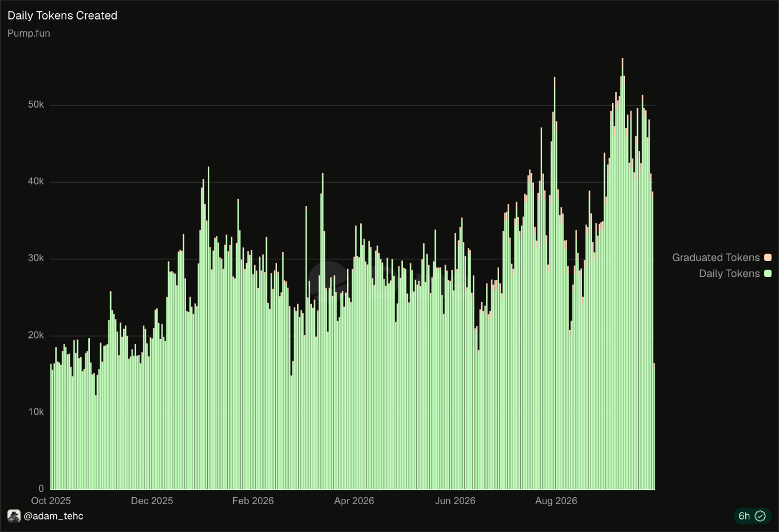Click the Aug 2026 x-axis label
The image size is (779, 532).
[556, 501]
